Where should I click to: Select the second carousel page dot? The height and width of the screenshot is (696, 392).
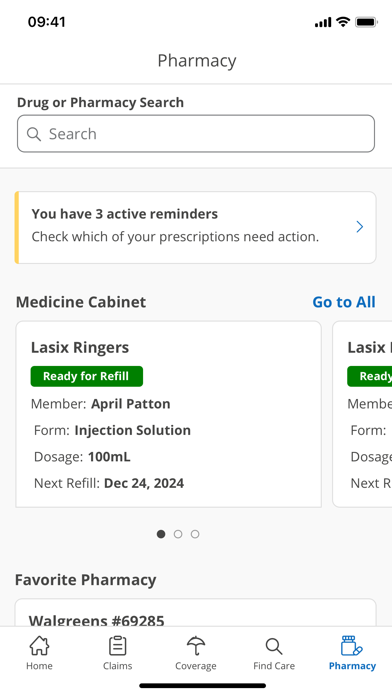tap(178, 534)
